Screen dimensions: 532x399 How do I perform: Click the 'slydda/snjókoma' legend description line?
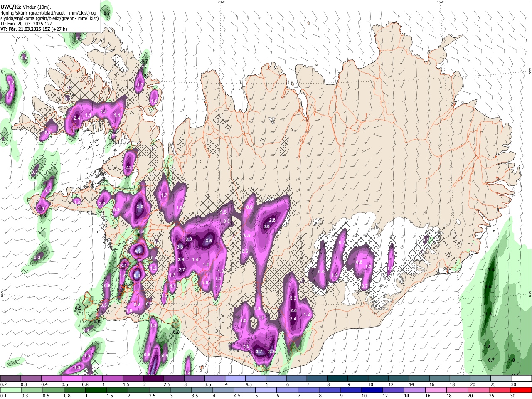(49, 18)
